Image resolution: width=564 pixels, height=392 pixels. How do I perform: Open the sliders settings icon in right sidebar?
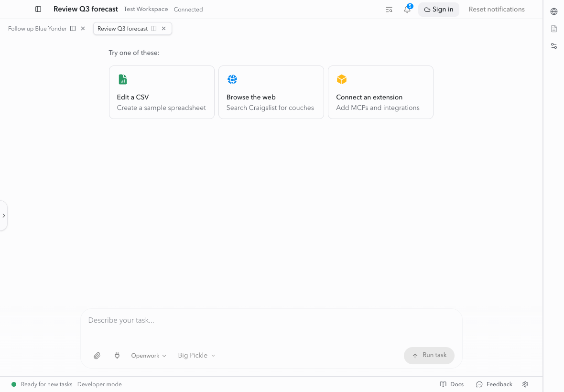click(x=554, y=46)
